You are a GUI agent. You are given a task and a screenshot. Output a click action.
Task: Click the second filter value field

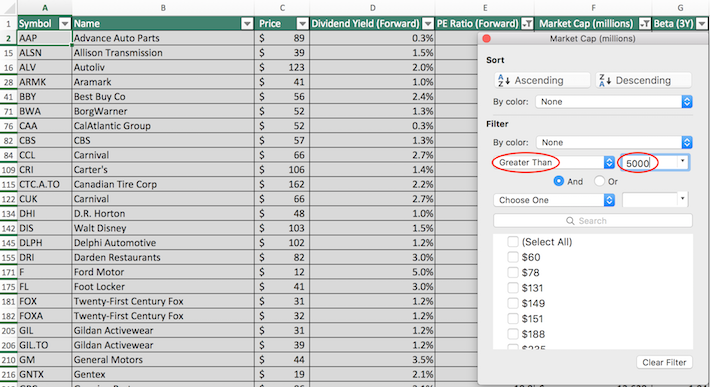coord(650,200)
